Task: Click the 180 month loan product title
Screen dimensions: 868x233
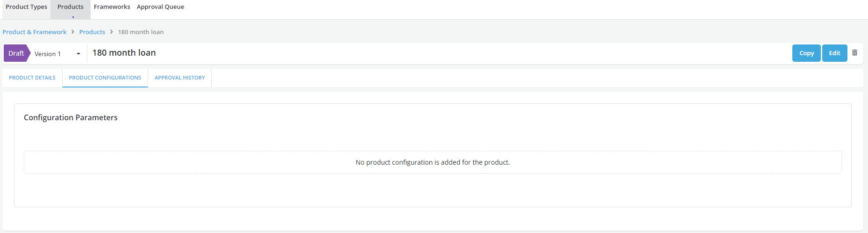Action: click(x=124, y=53)
